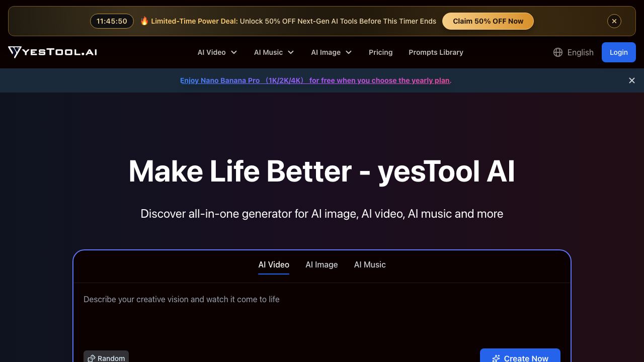Close the Nano Banana Pro notice
Viewport: 644px width, 362px height.
coord(632,80)
